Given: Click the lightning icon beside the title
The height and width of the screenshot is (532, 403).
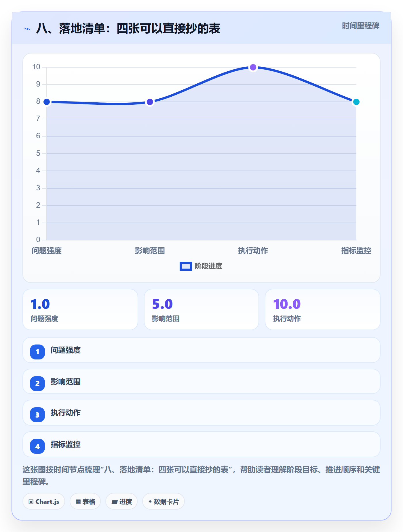Looking at the screenshot, I should (27, 29).
